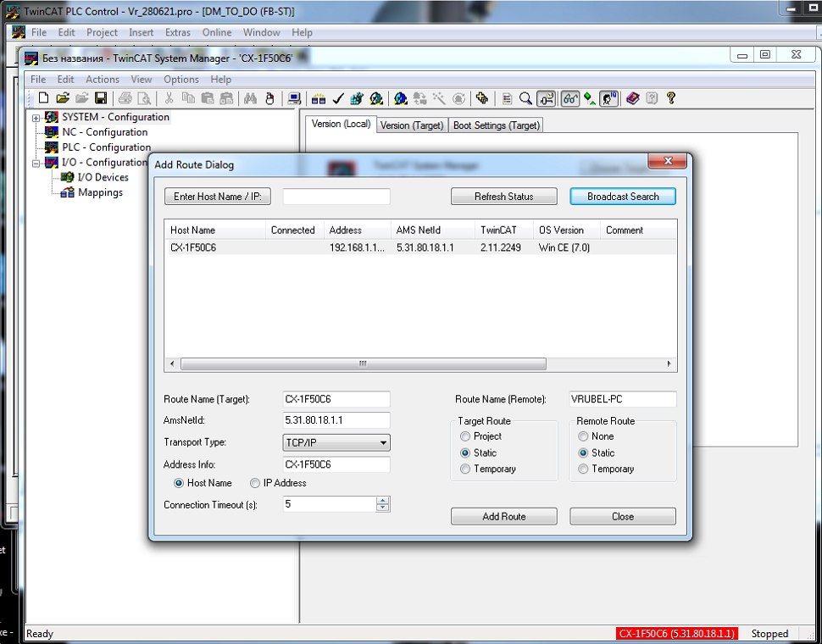Click the Choose Target System computer icon
The image size is (822, 644).
pyautogui.click(x=295, y=98)
